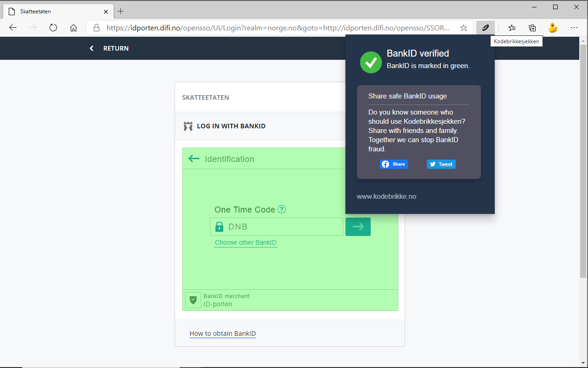
Task: Click the RETURN link in the header
Action: (109, 48)
